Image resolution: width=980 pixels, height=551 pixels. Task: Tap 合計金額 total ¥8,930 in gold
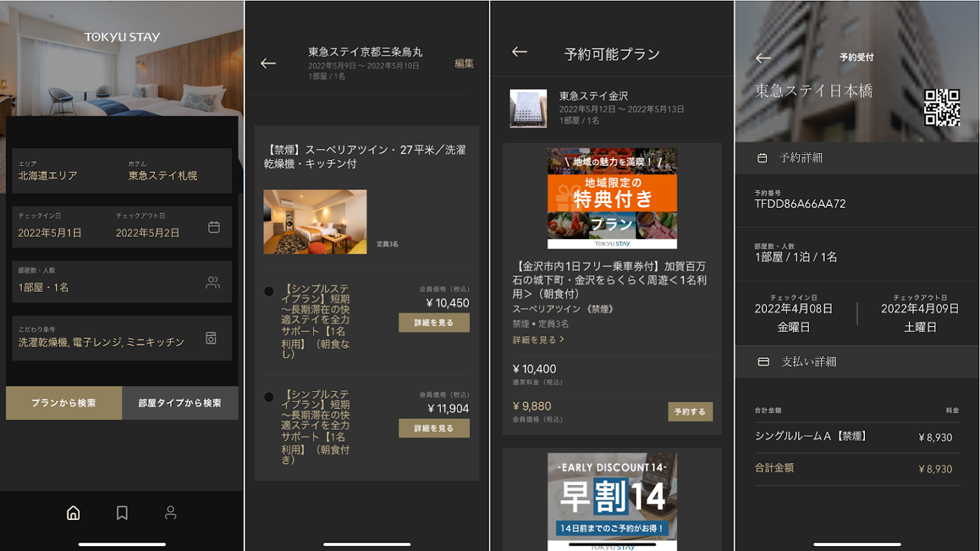(x=935, y=469)
